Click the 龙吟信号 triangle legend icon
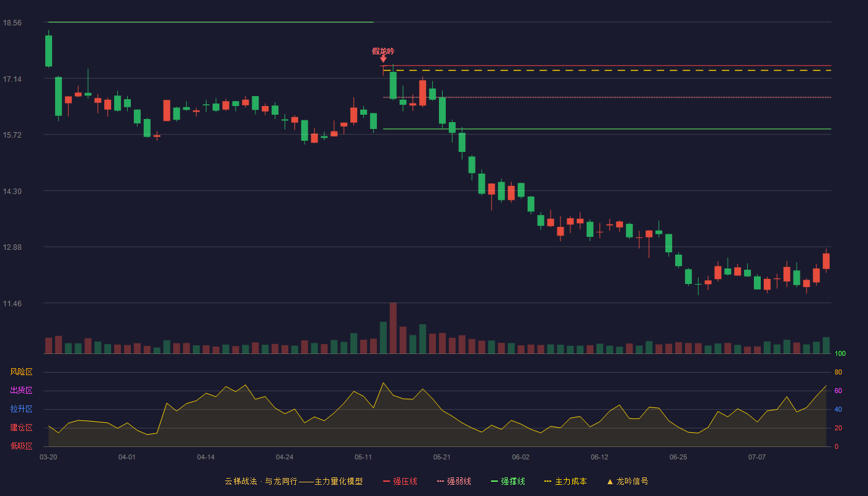 point(610,482)
